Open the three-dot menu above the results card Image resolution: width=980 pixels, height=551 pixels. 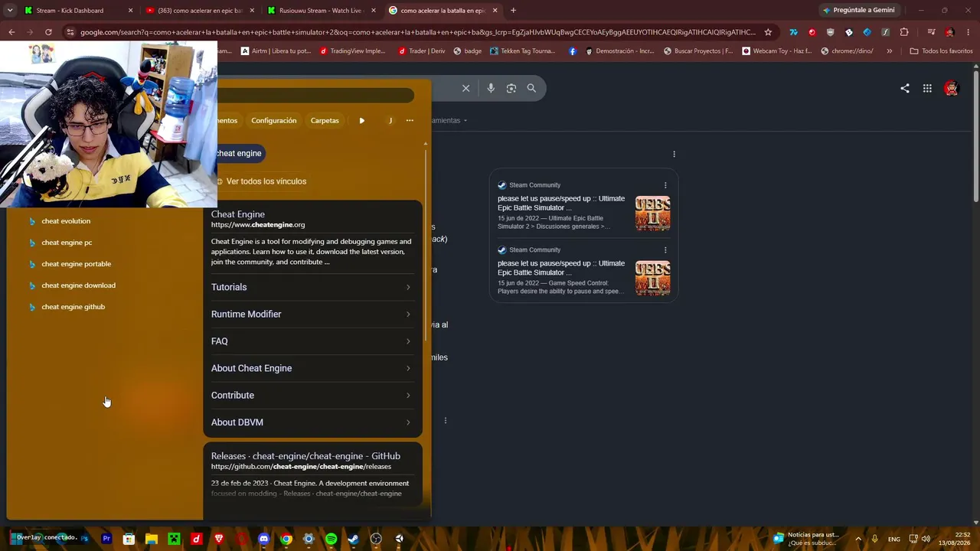(674, 154)
